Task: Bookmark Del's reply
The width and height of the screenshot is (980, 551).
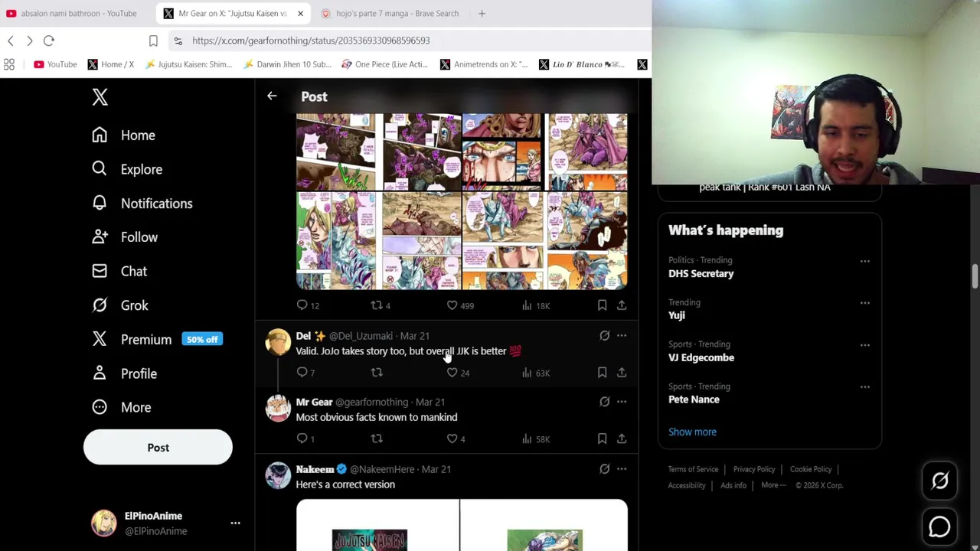Action: 602,373
